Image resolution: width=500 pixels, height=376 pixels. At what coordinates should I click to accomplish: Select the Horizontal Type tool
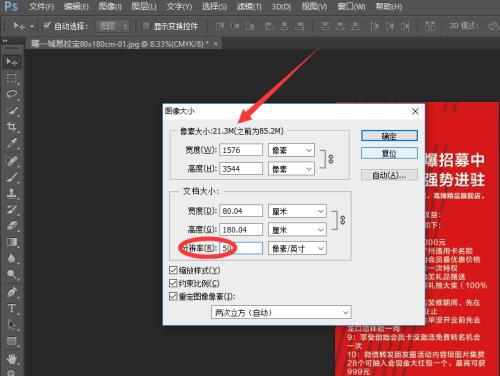[x=12, y=308]
